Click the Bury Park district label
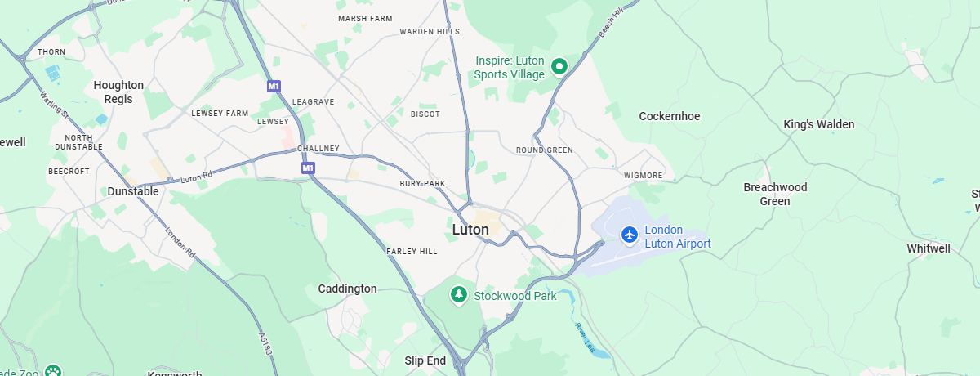This screenshot has height=376, width=980. [422, 184]
